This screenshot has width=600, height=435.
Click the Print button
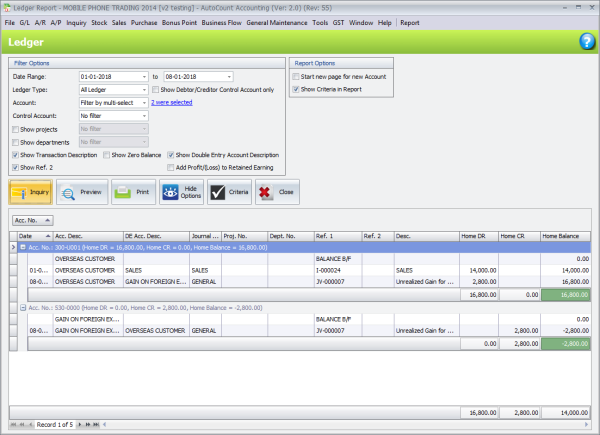[x=134, y=192]
